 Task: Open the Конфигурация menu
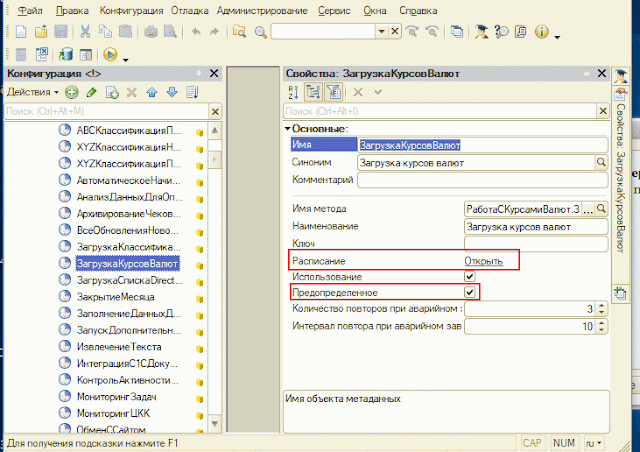(131, 11)
